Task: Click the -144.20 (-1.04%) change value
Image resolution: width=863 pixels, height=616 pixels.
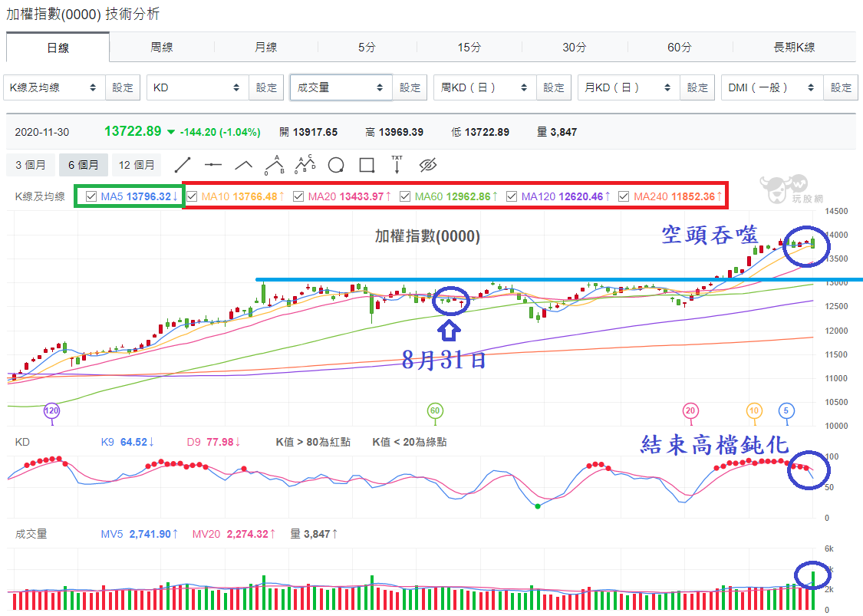Action: click(x=220, y=132)
